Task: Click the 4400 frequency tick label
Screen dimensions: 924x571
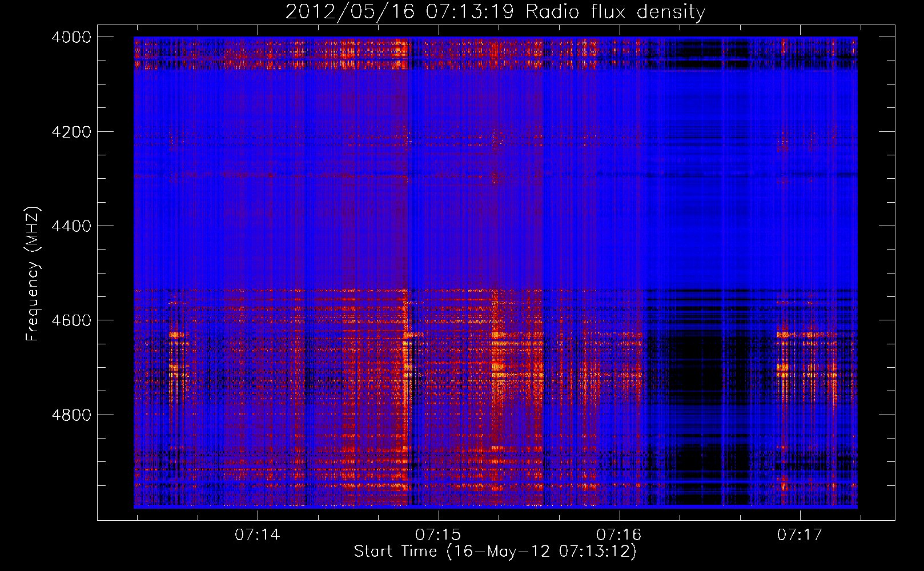Action: click(x=71, y=226)
